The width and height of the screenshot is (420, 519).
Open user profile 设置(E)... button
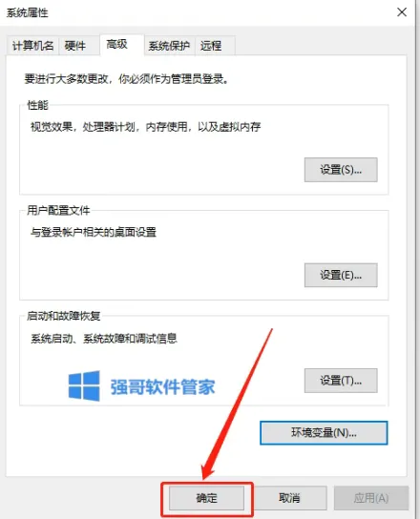(x=341, y=275)
